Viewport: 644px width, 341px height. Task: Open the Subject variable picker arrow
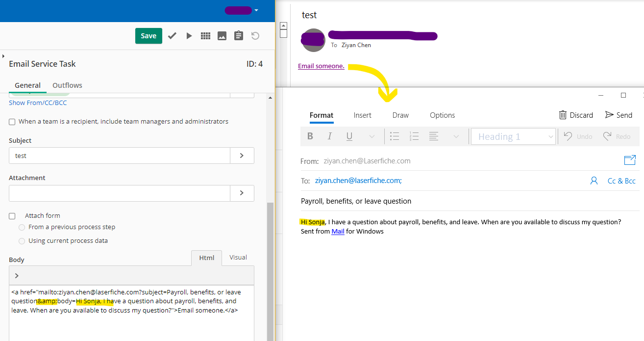(242, 156)
